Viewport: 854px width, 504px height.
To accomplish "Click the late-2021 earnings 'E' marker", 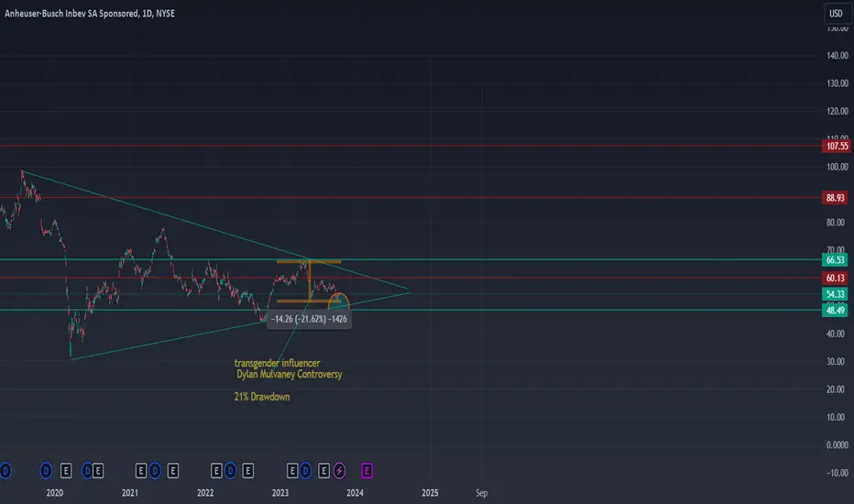I will [172, 470].
